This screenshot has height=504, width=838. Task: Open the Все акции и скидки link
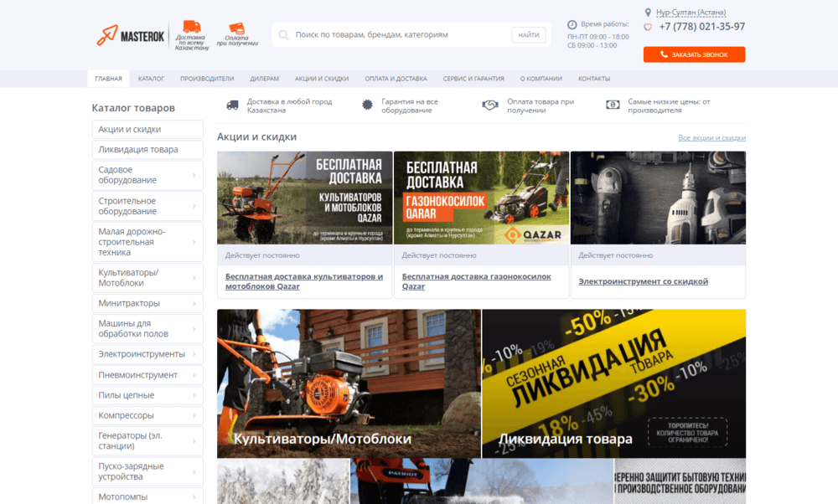(711, 138)
